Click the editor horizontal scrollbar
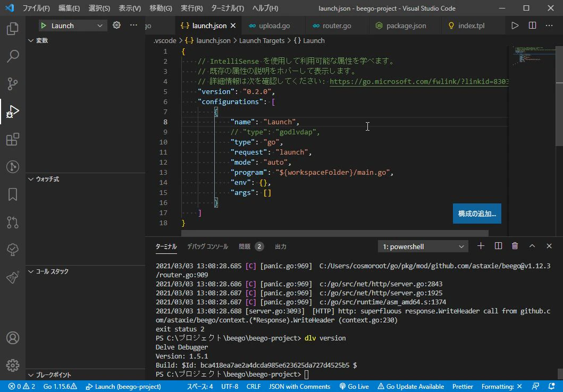 click(x=334, y=233)
